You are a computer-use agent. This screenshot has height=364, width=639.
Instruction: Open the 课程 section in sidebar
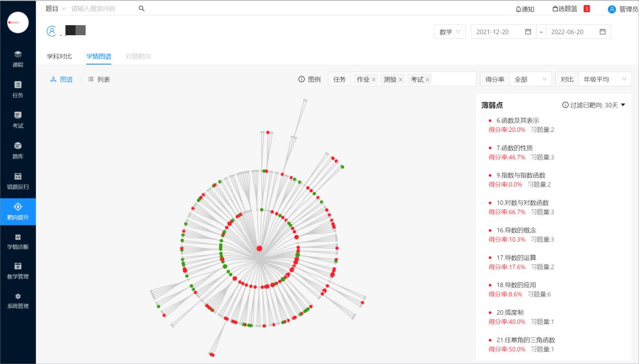click(18, 59)
